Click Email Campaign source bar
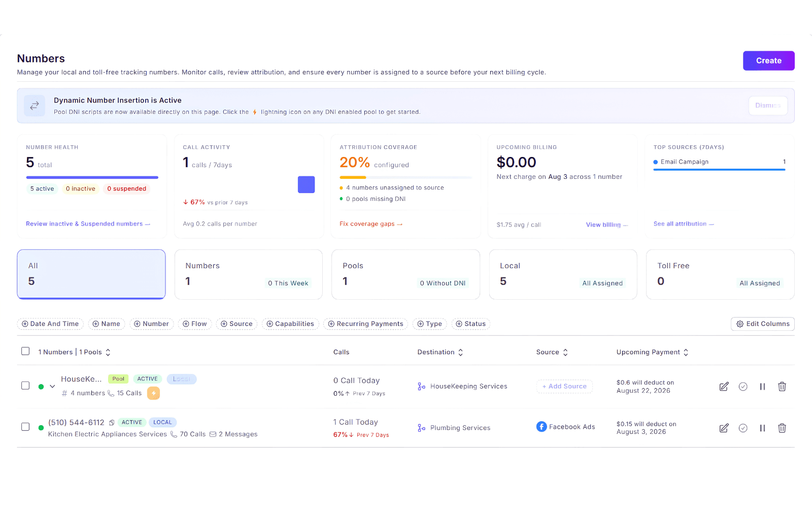812x508 pixels. click(x=719, y=170)
